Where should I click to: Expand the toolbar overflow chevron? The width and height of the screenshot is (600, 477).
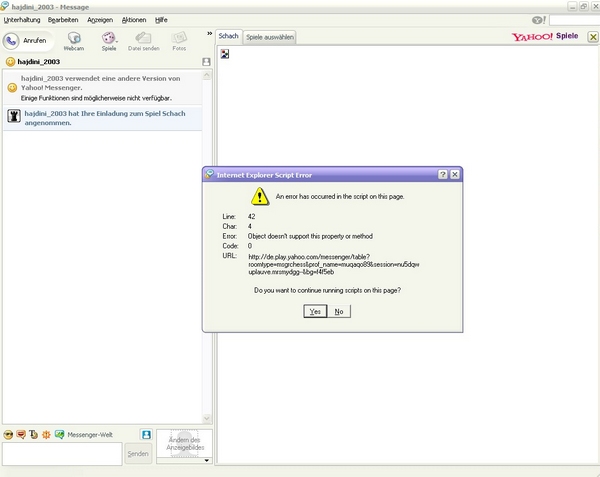(x=209, y=34)
